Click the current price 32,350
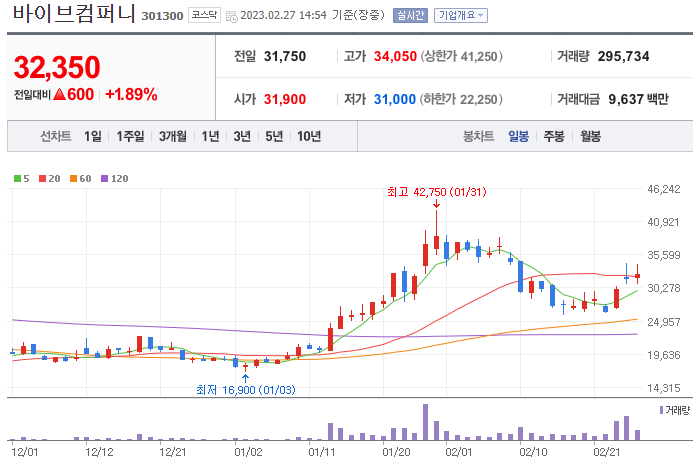Screen dimensions: 693x462 coord(57,67)
